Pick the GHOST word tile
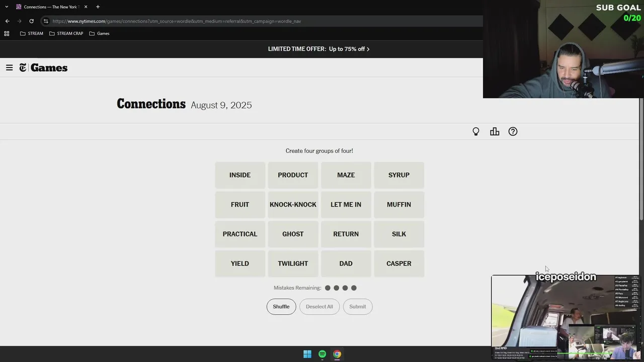Image resolution: width=644 pixels, height=362 pixels. point(293,234)
